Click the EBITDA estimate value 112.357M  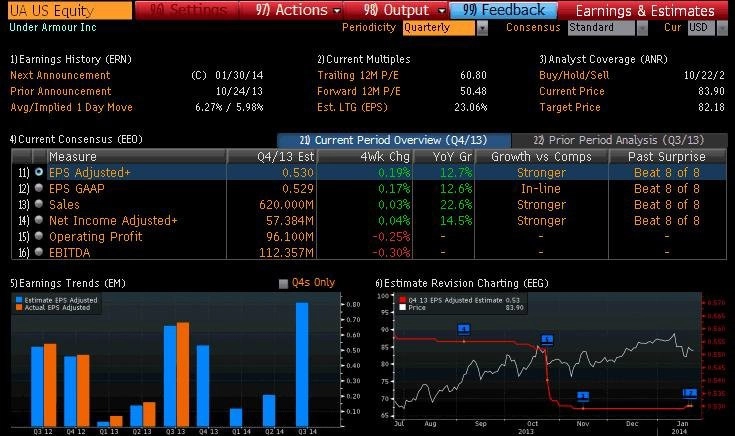coord(286,252)
